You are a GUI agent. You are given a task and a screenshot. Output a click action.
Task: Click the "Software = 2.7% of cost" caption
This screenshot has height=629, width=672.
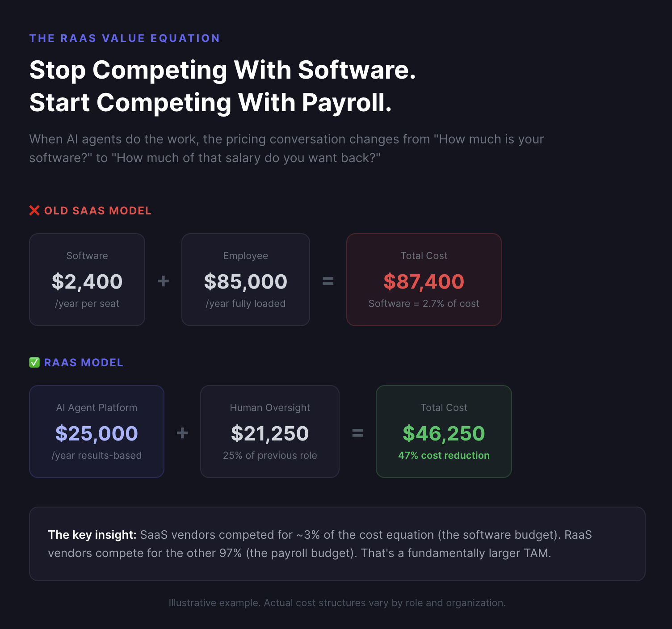point(424,304)
